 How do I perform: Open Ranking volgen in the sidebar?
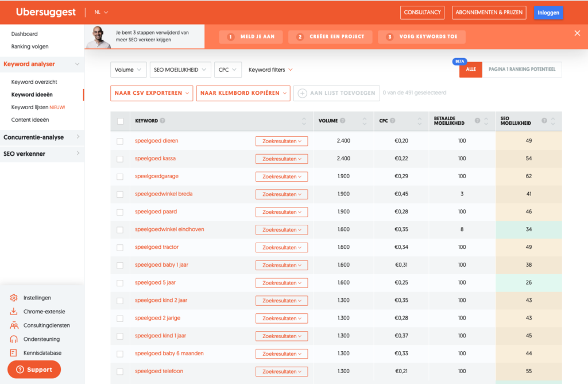(x=30, y=47)
